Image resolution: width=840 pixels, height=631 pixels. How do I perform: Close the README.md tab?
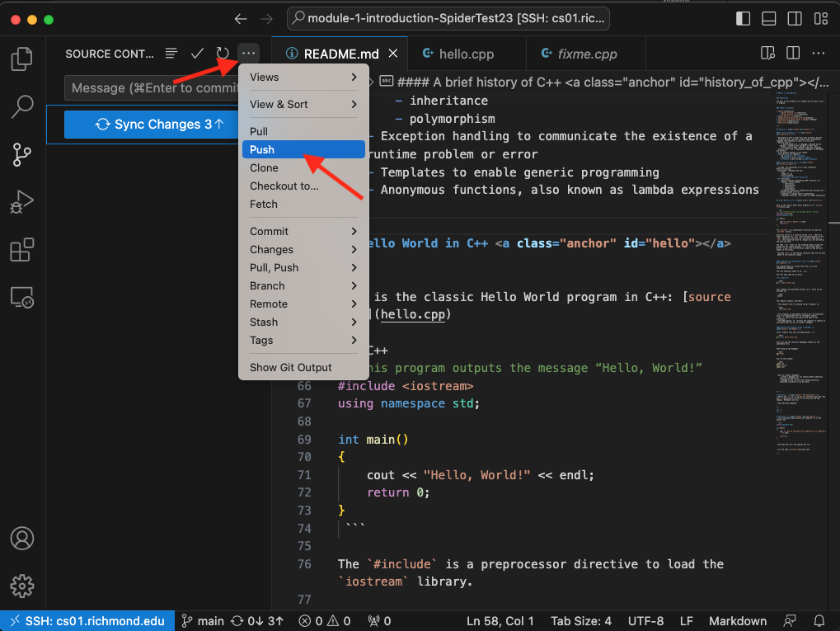coord(393,53)
